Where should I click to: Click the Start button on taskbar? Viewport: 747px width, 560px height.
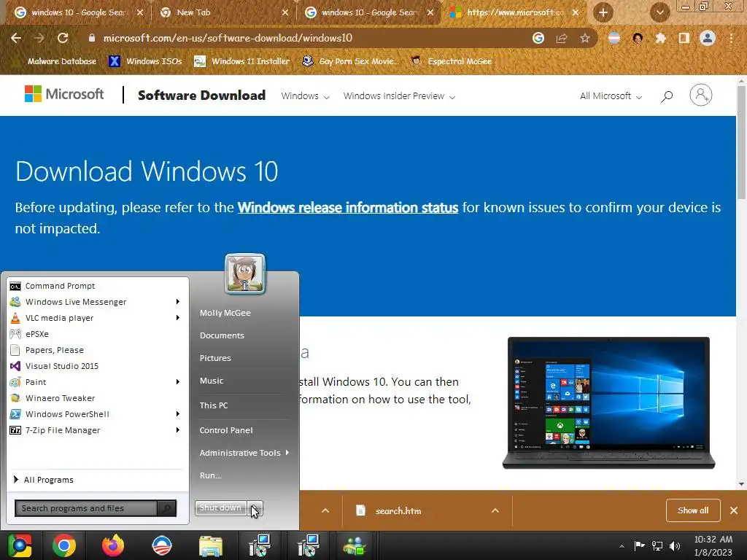[x=20, y=545]
